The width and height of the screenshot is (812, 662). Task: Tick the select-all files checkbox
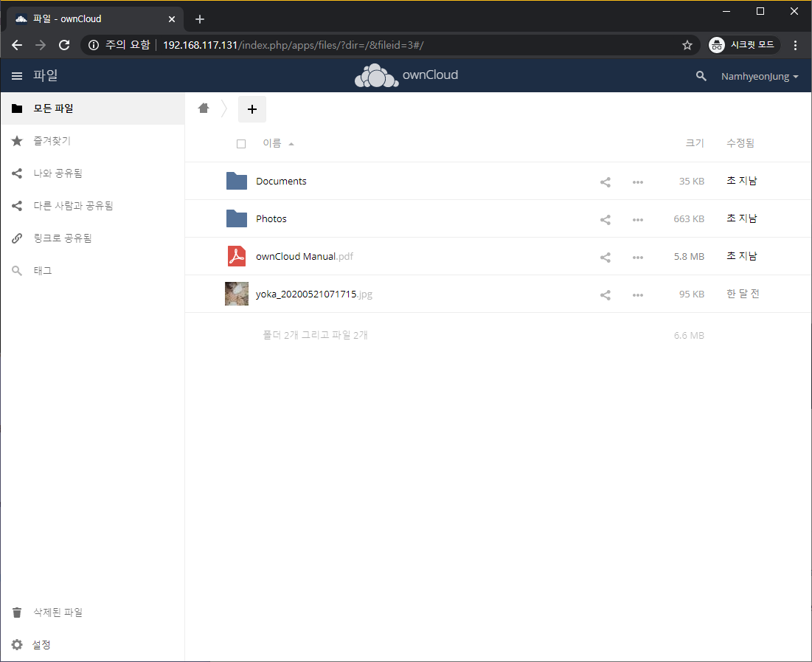click(x=241, y=144)
